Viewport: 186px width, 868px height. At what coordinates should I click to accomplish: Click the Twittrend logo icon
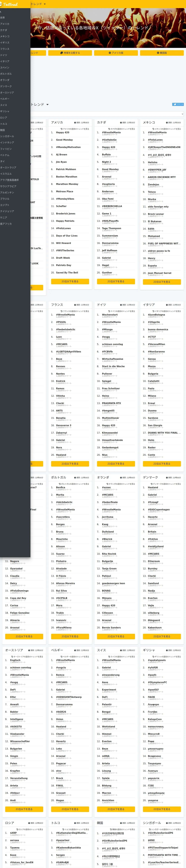[x=1, y=4]
